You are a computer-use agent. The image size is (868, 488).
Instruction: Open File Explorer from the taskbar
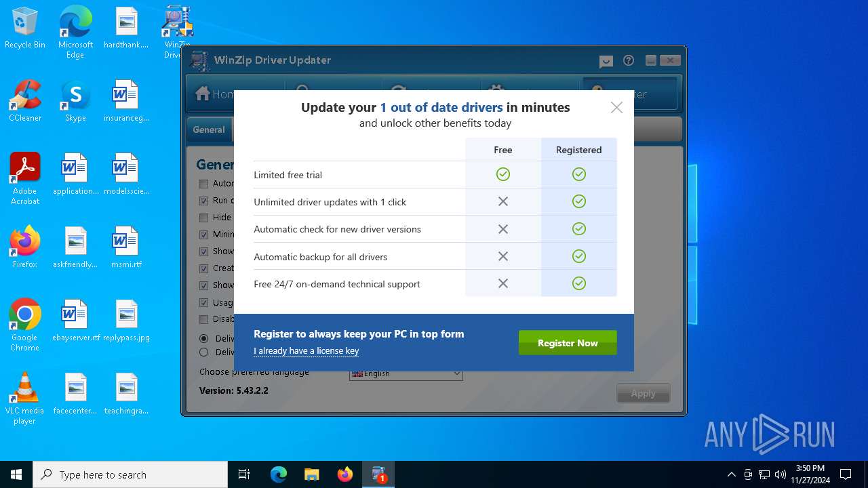tap(312, 474)
